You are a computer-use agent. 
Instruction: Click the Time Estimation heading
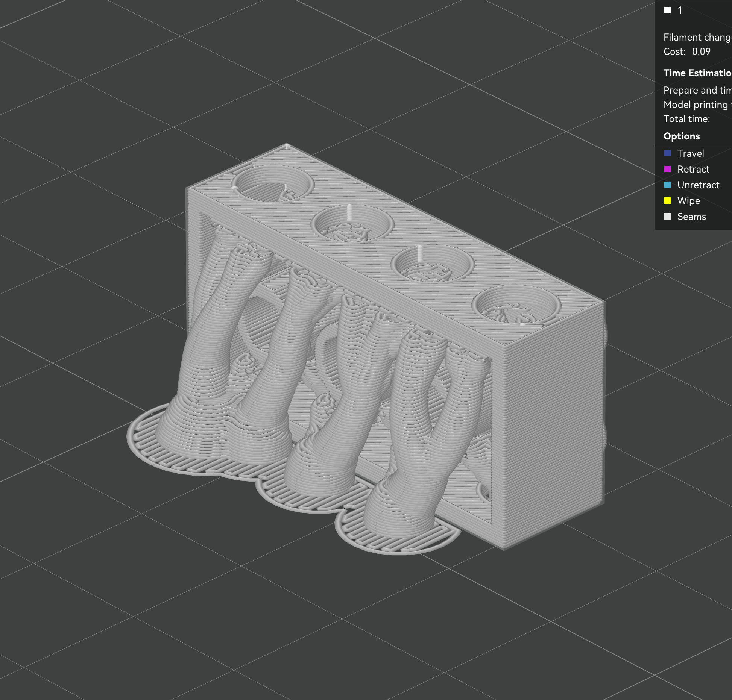[697, 73]
